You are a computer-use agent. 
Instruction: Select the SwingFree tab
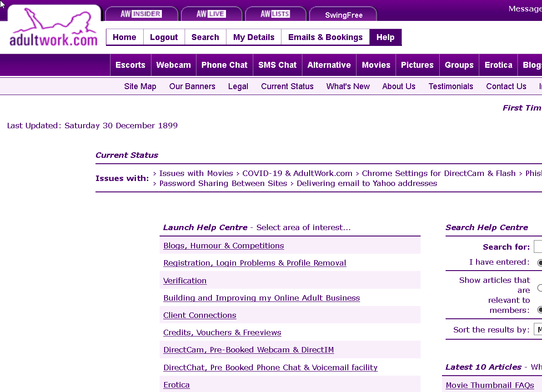[344, 15]
